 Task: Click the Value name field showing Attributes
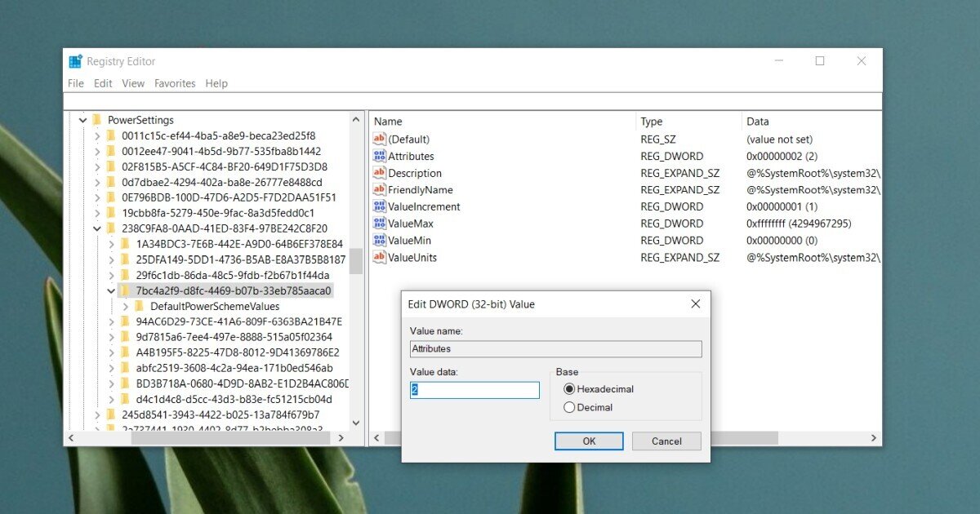tap(555, 349)
